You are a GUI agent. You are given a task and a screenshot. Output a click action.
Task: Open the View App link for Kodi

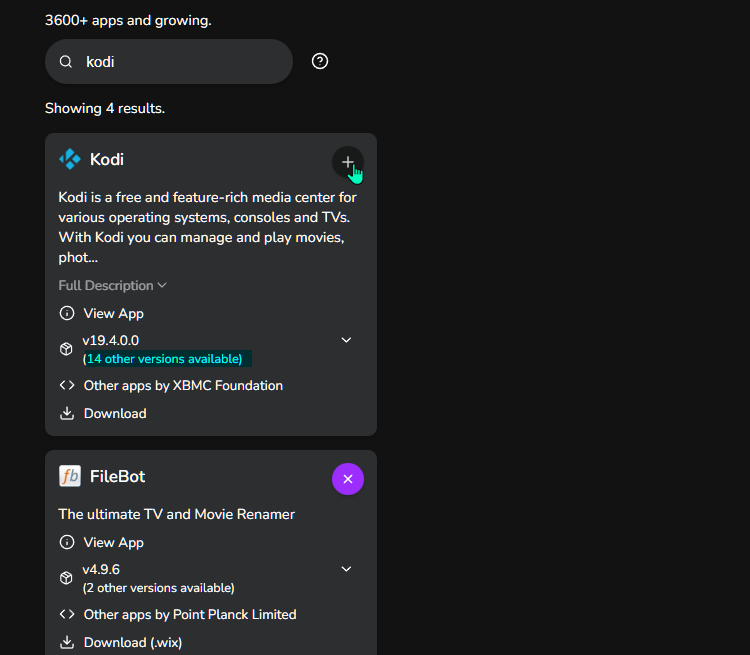113,313
